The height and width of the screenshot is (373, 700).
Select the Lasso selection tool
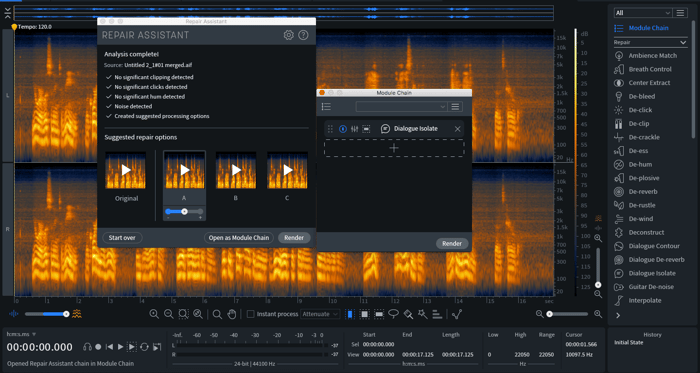(393, 314)
